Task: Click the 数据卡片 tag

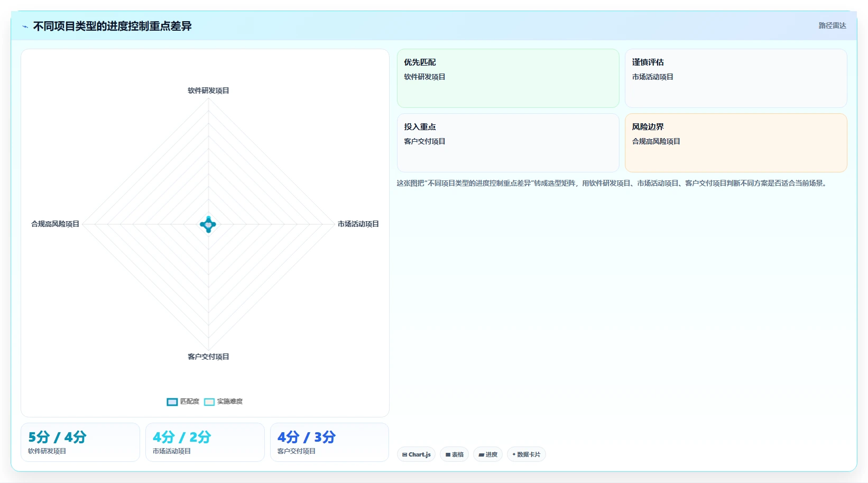Action: coord(527,454)
